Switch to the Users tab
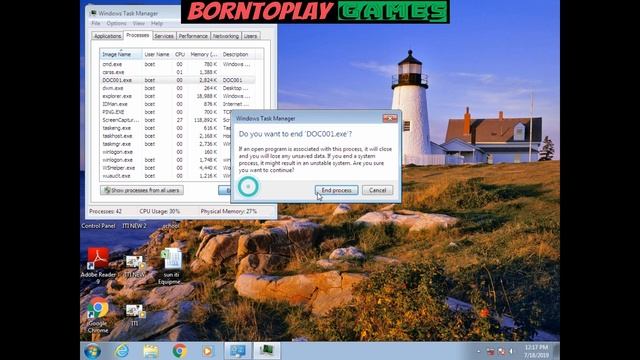640x360 pixels. tap(250, 36)
